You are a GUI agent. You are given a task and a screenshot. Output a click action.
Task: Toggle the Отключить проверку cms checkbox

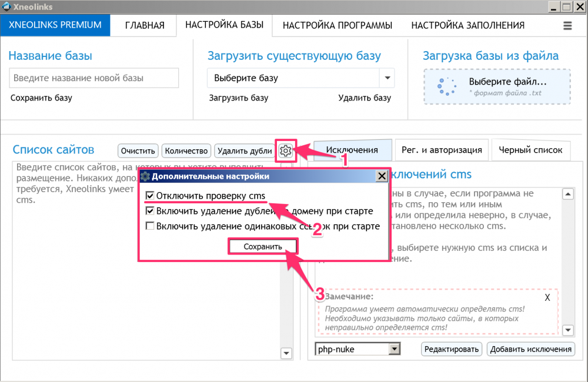(150, 195)
